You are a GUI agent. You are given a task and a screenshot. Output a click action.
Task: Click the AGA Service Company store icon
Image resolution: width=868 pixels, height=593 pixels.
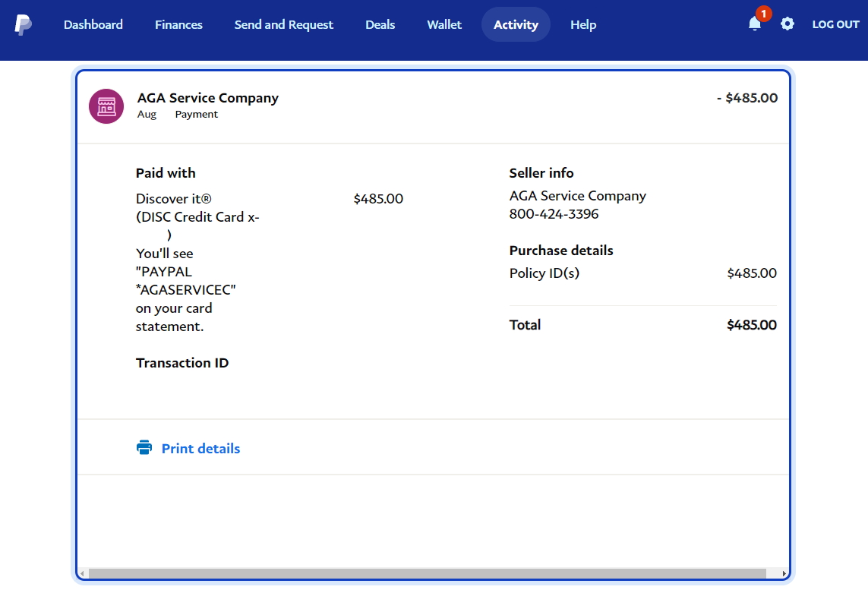[x=106, y=106]
